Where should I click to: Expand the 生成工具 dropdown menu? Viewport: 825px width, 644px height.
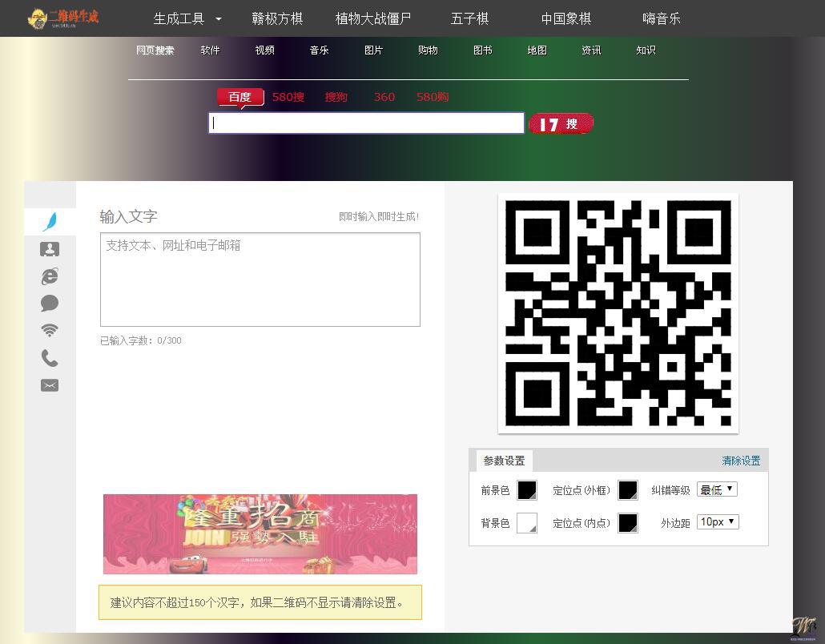187,18
